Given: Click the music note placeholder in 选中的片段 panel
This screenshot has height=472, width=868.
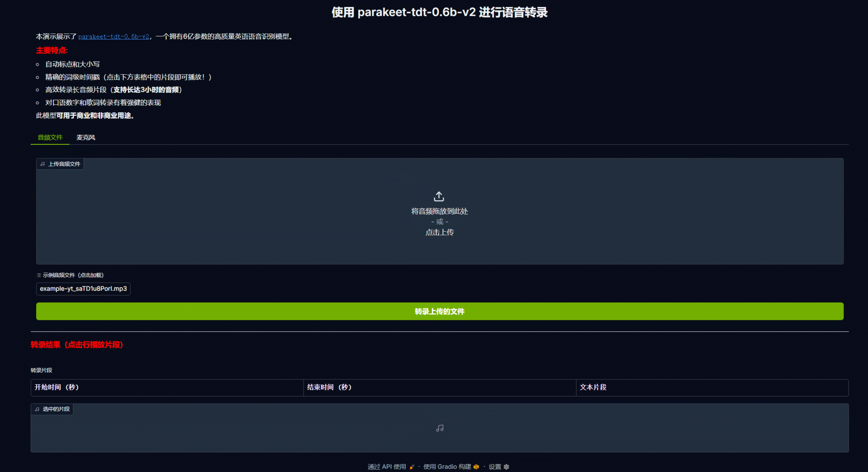Looking at the screenshot, I should coord(439,428).
